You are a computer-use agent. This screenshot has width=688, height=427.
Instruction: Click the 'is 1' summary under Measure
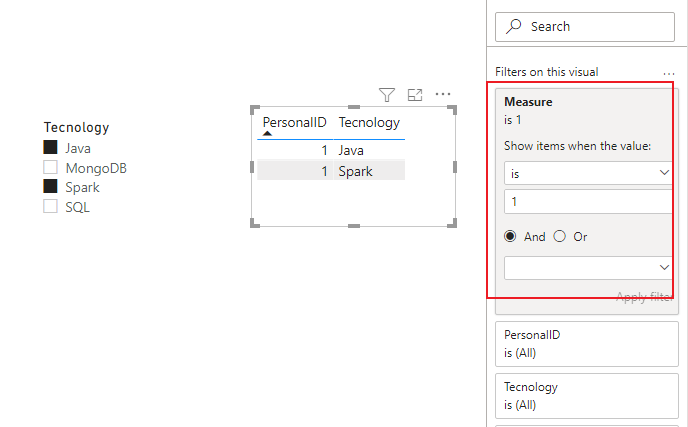click(x=512, y=120)
